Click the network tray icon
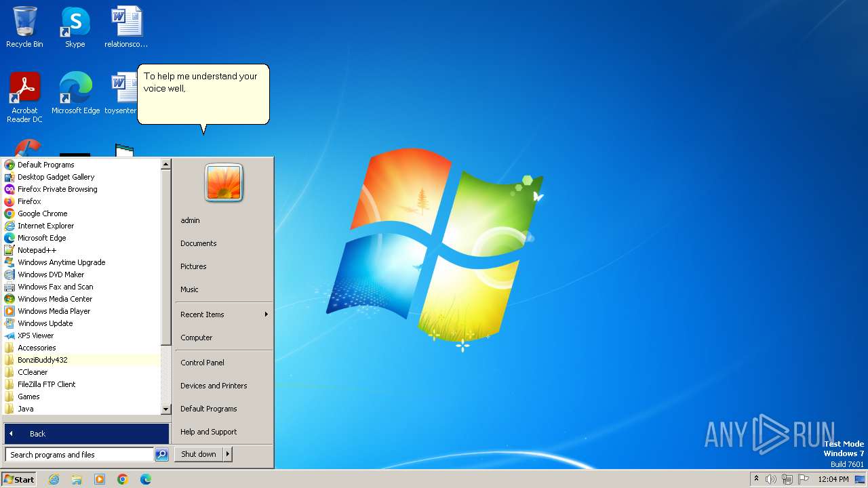The image size is (868, 488). tap(787, 479)
